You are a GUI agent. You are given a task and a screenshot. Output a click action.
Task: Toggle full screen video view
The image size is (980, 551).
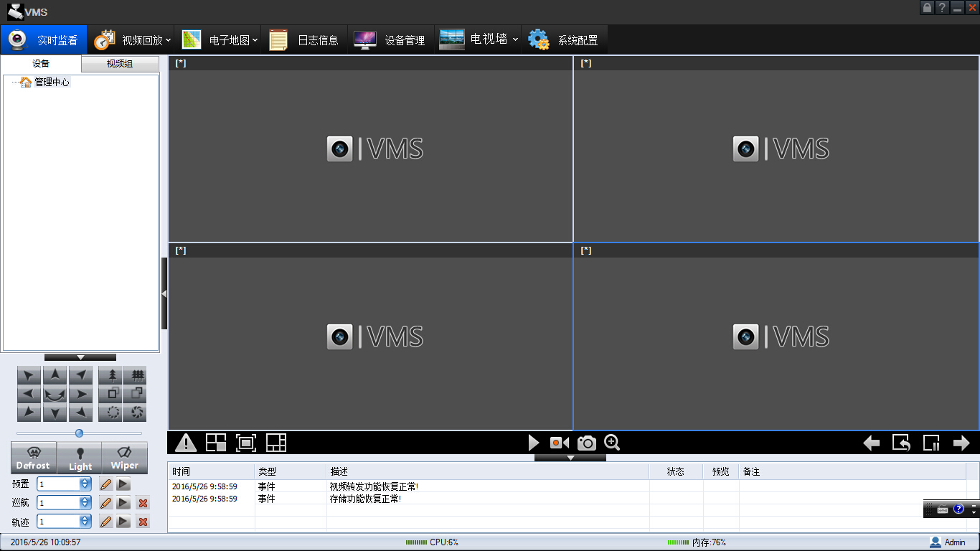pos(246,443)
